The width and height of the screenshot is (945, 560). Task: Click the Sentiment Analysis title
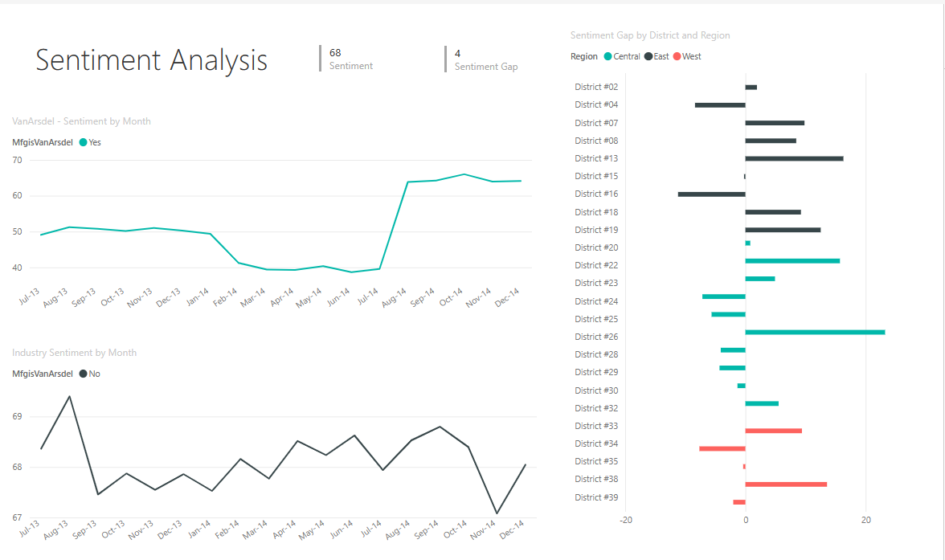click(x=152, y=60)
